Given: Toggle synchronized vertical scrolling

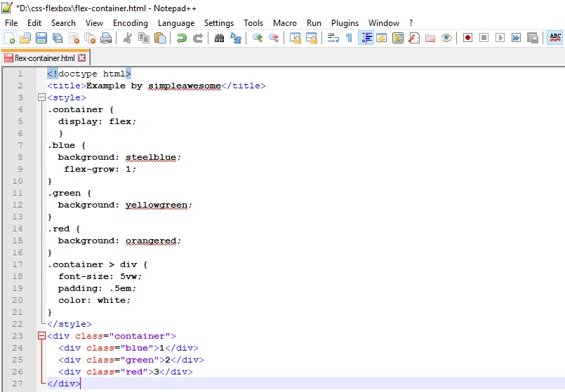Looking at the screenshot, I should click(x=295, y=38).
